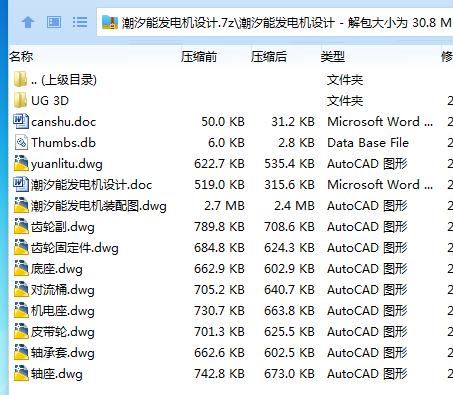Click 'AutoCAD 图形' type of yuanlitu.dwg

coord(367,164)
